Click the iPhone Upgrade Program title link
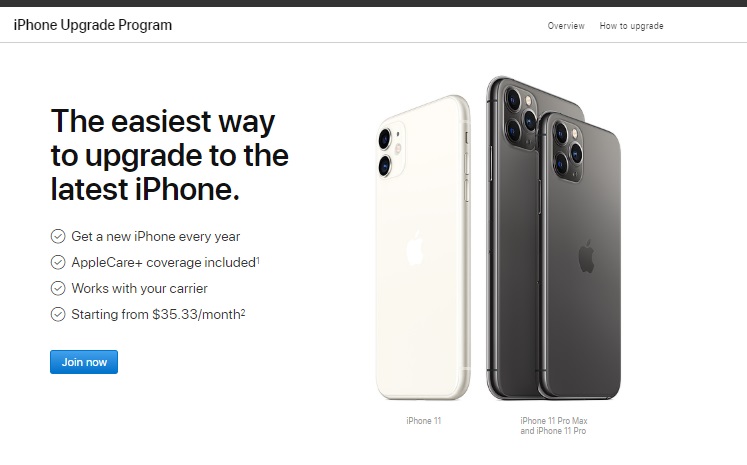Viewport: 747px width, 465px height. coord(92,25)
